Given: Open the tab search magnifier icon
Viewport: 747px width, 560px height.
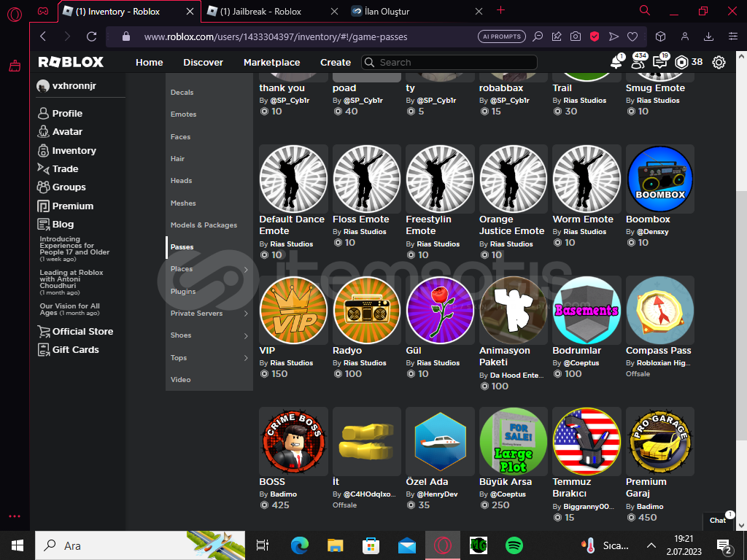Looking at the screenshot, I should click(x=645, y=10).
